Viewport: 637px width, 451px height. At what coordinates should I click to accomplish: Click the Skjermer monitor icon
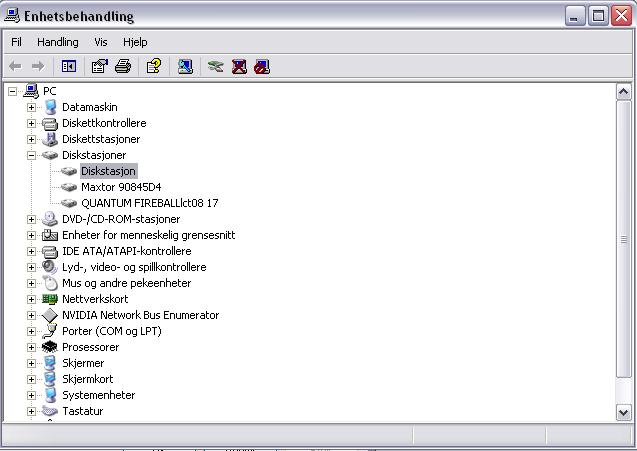(x=50, y=363)
